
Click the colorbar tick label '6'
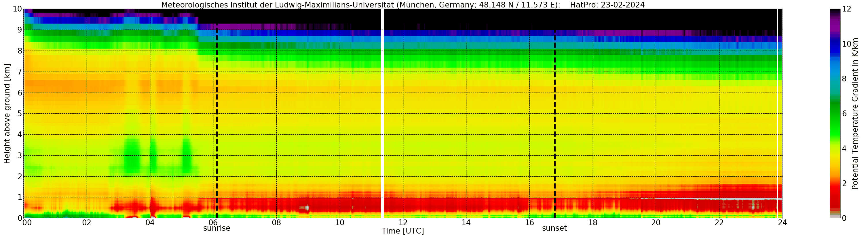tap(844, 113)
